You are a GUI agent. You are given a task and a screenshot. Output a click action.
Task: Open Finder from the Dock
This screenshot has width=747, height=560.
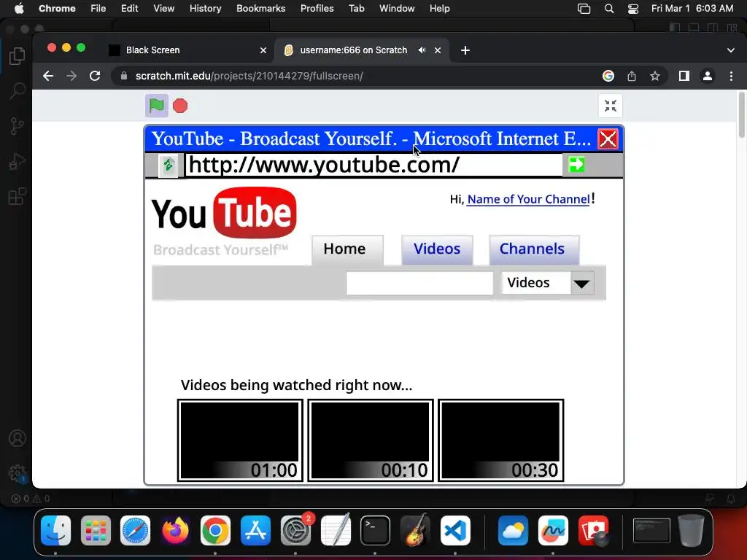point(55,530)
